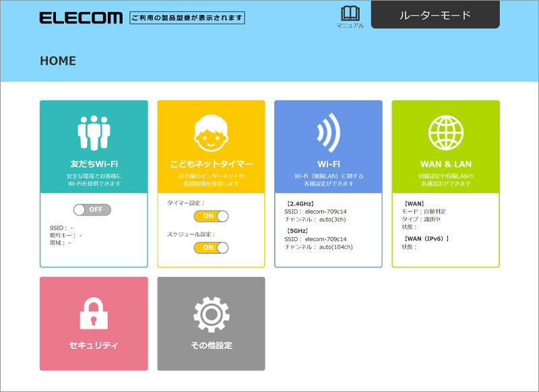Click the 2.4GHz SSID info section
Screen dimensions: 539x392
click(317, 211)
